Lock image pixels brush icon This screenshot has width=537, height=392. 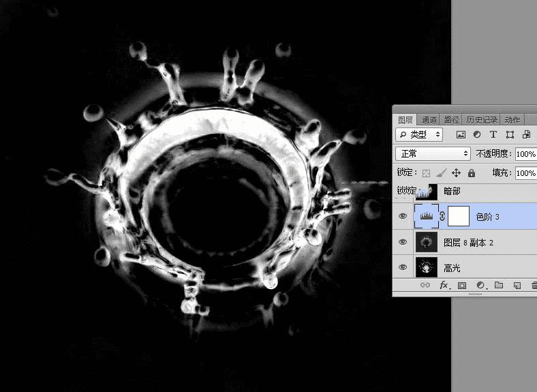pos(441,173)
